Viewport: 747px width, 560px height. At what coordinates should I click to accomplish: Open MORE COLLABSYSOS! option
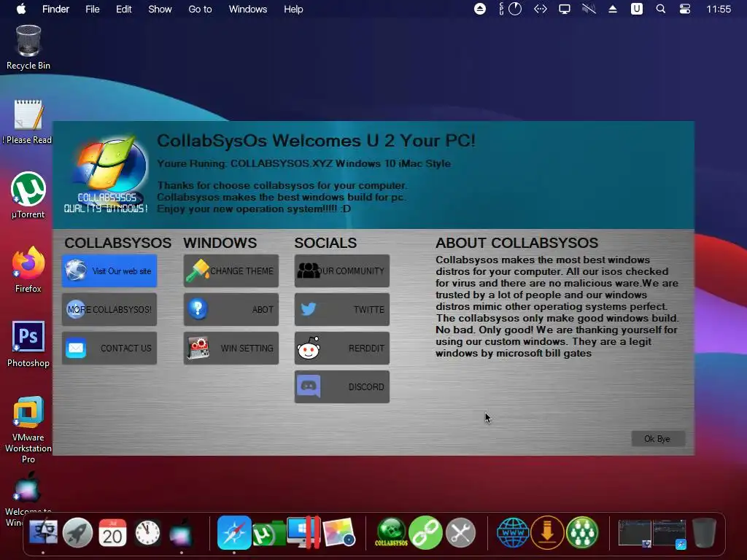109,309
